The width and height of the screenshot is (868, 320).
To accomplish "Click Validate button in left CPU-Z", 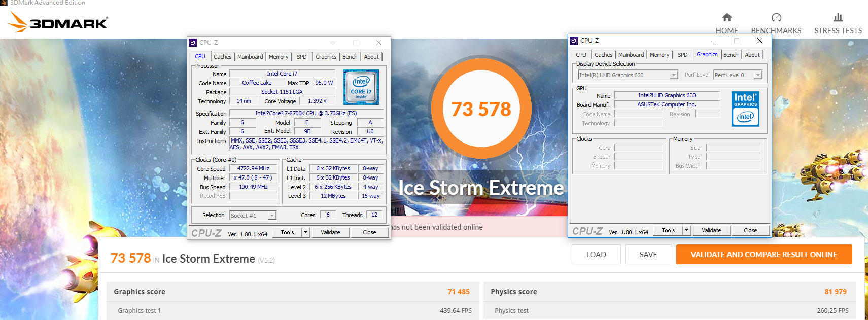I will (x=330, y=232).
